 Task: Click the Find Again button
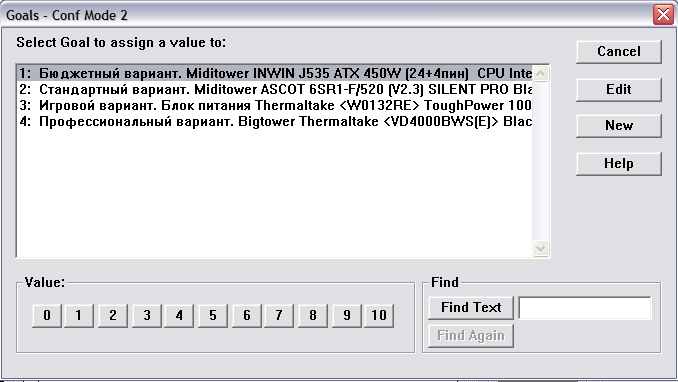(x=471, y=336)
